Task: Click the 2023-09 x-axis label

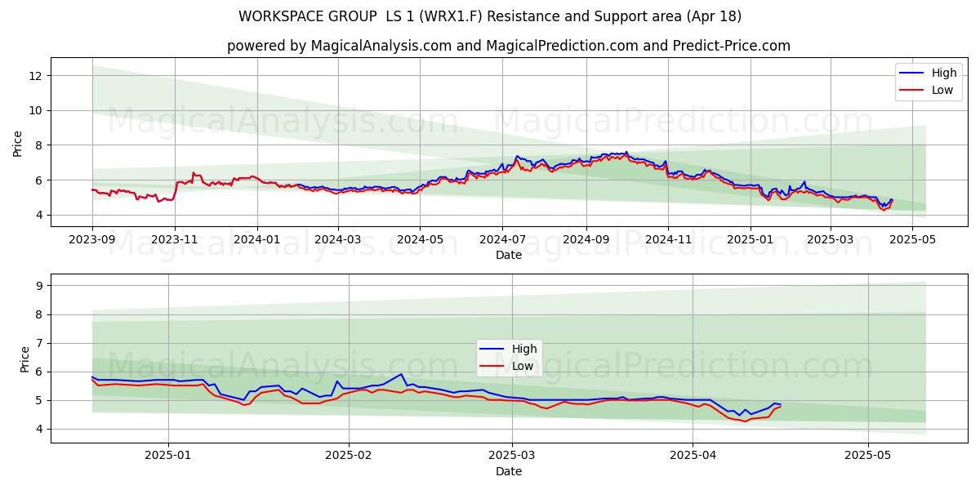Action: coord(92,239)
